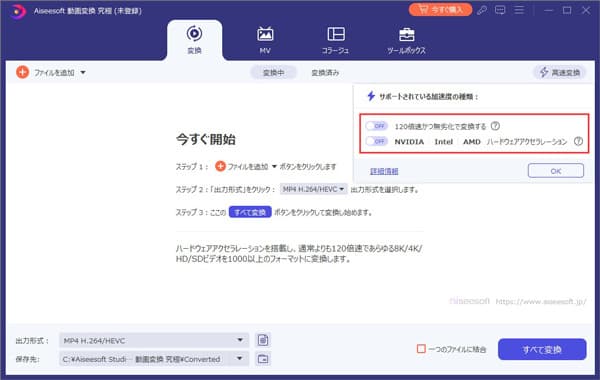Open the ステップ2 MP4 H.264/HEVC dropdown
600x380 pixels.
point(313,189)
